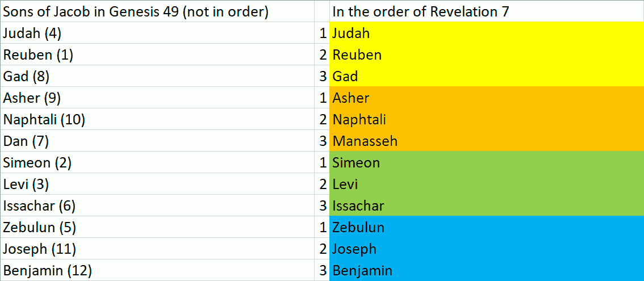
Task: Select the 'Benjamin (12)' cell
Action: pyautogui.click(x=47, y=271)
